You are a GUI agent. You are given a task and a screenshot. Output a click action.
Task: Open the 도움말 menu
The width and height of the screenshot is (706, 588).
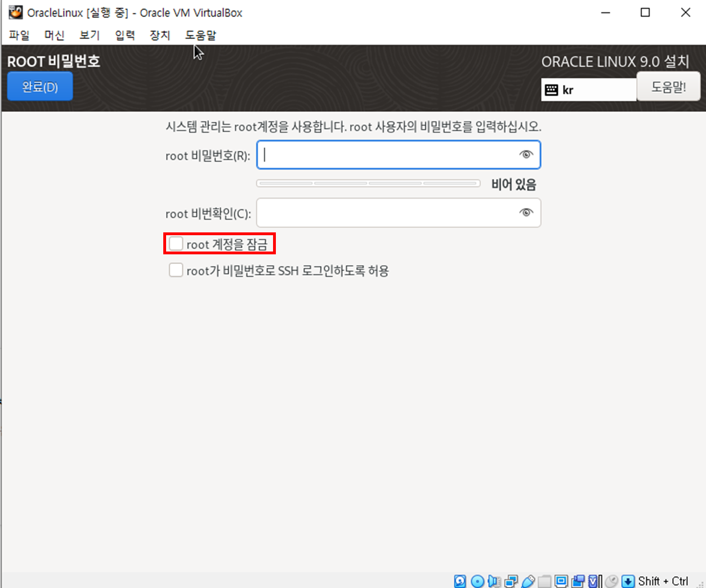click(x=201, y=35)
